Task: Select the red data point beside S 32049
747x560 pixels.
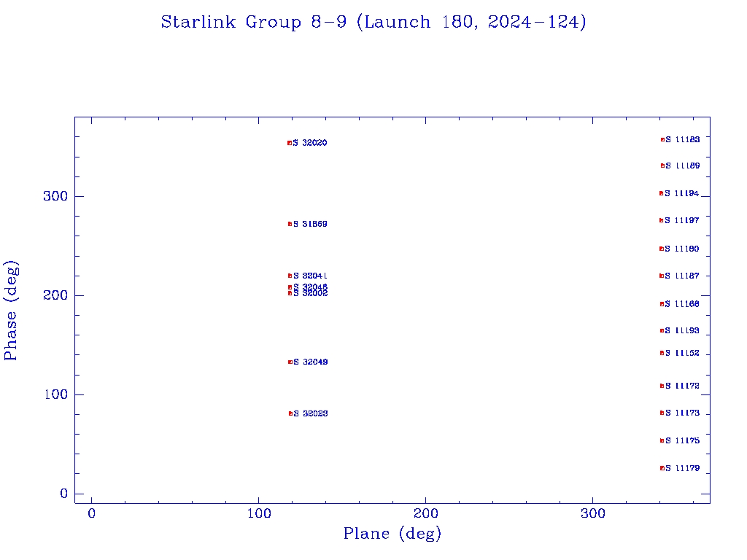Action: coord(290,362)
